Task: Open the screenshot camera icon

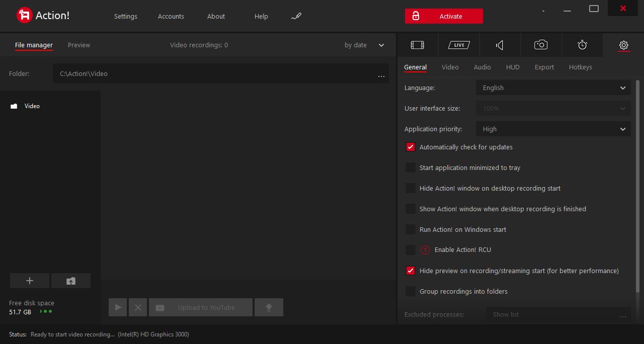Action: 541,45
